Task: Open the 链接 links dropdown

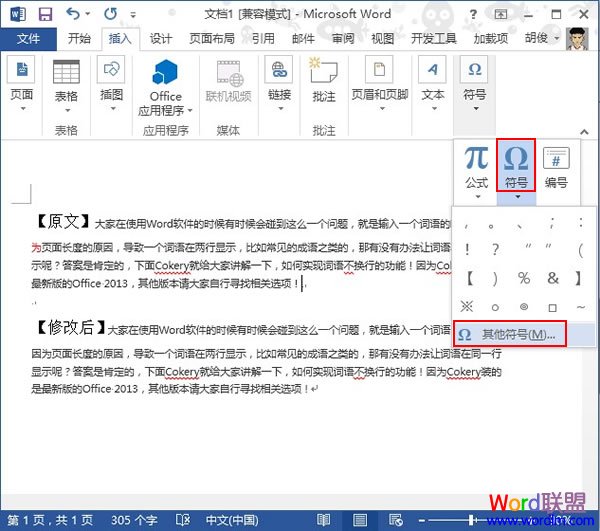Action: click(279, 108)
